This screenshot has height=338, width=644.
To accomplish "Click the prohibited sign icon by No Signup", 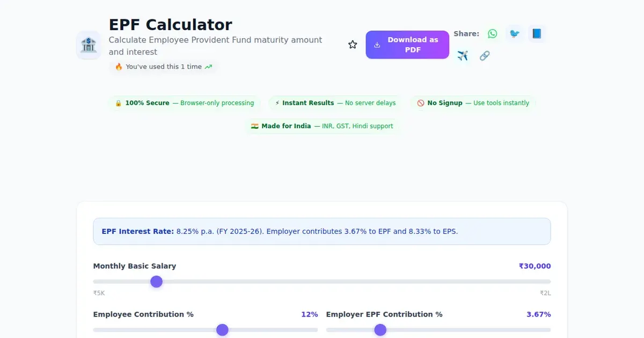I will [x=421, y=103].
